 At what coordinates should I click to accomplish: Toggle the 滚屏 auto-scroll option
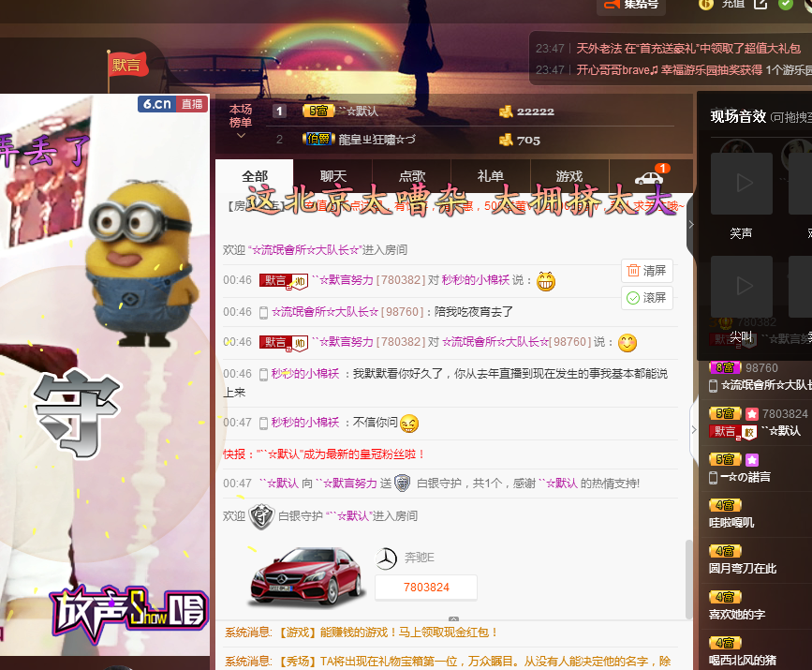pyautogui.click(x=647, y=298)
